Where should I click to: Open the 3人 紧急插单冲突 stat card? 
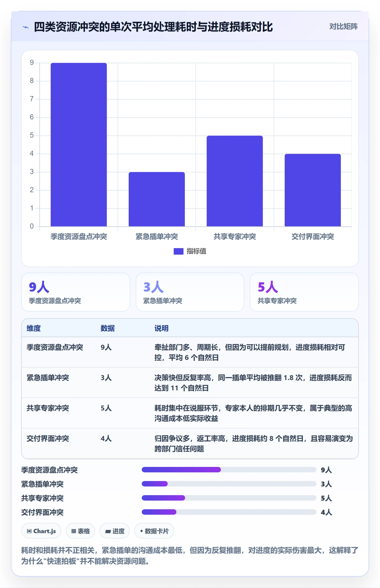point(190,292)
